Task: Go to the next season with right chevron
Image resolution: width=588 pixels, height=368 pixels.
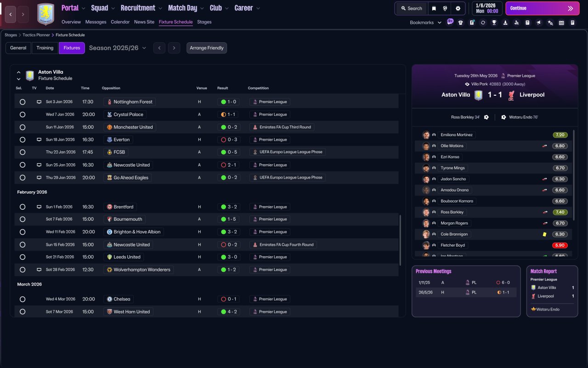Action: pos(174,48)
